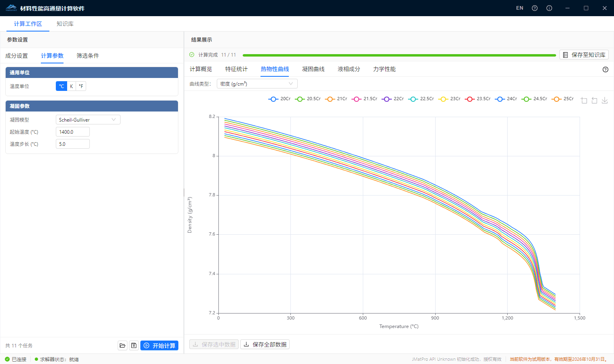Expand the 凝固曲线 results tab dropdown area
The width and height of the screenshot is (614, 364).
(313, 69)
